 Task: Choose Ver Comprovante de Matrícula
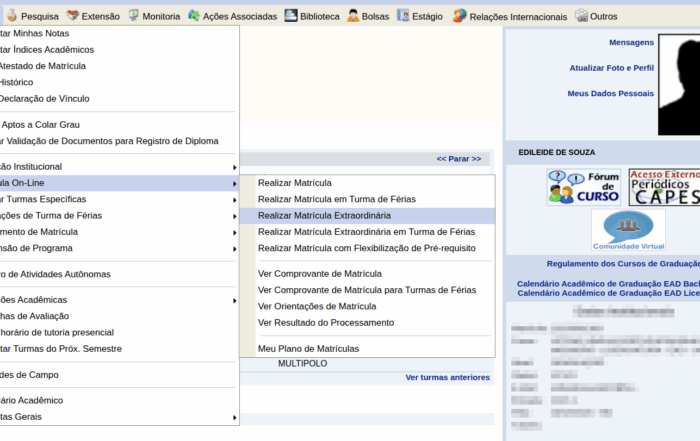(319, 273)
